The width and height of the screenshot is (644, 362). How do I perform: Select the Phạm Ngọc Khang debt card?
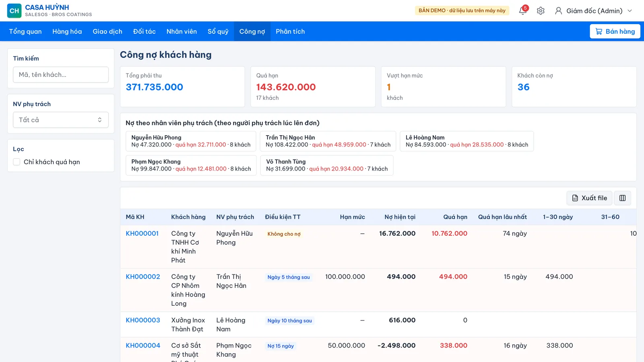click(191, 165)
